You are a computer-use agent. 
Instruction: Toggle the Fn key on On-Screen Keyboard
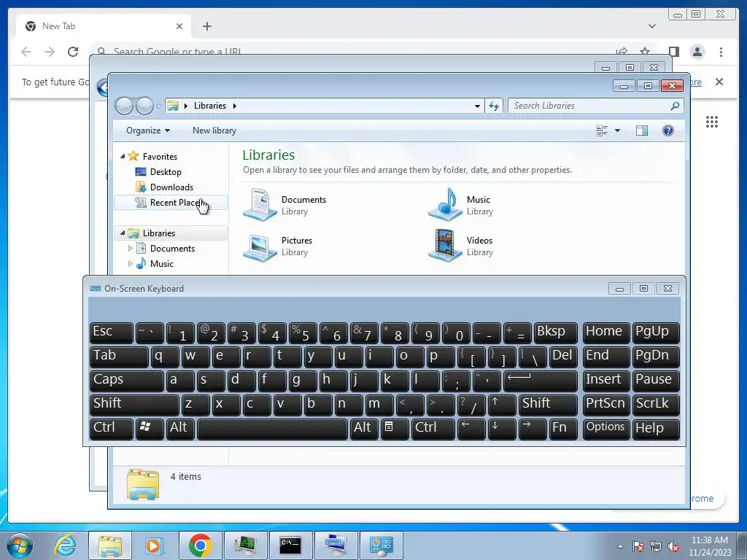(x=562, y=428)
